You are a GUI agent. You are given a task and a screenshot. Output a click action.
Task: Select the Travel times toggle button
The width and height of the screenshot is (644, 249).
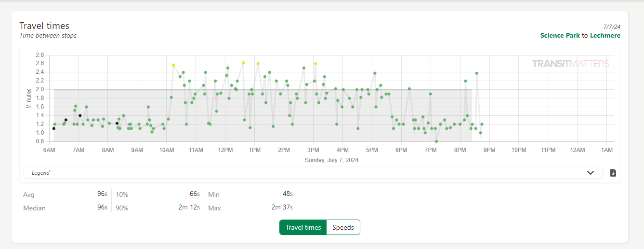click(x=303, y=227)
